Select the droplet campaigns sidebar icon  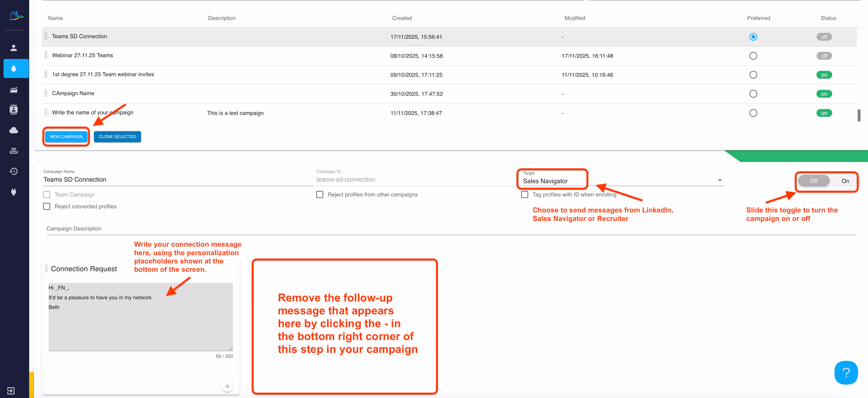click(13, 68)
